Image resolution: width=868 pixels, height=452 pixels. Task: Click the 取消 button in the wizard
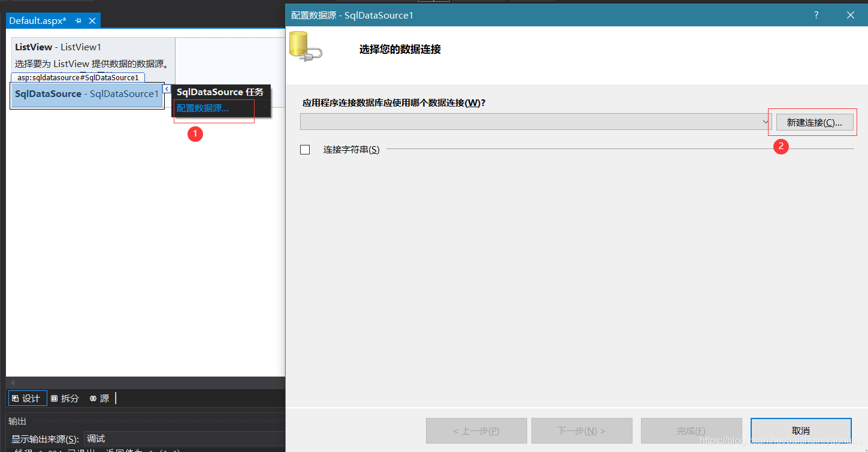tap(801, 430)
